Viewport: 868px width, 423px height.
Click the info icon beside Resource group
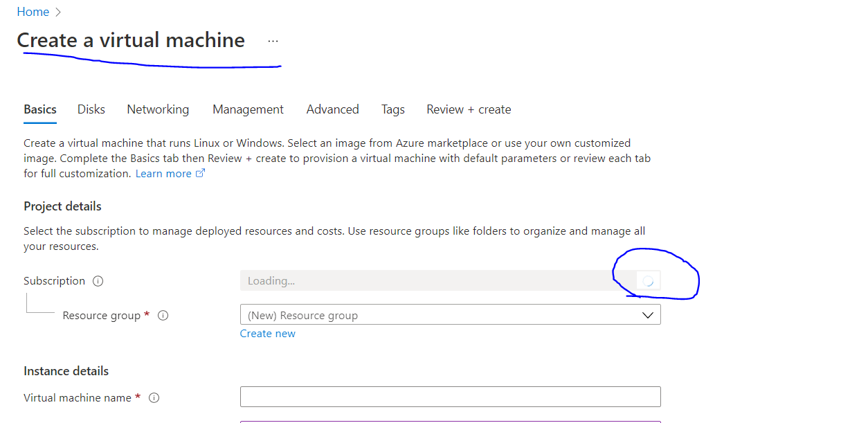163,316
